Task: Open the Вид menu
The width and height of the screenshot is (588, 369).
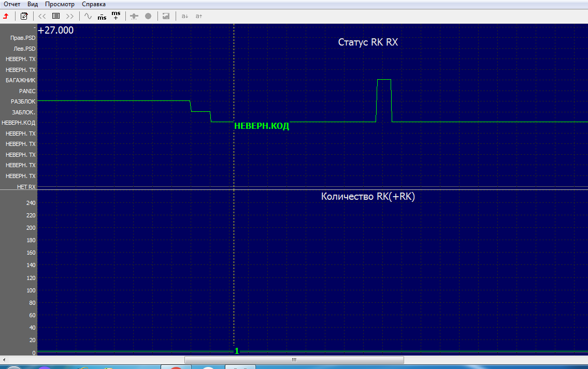Action: [33, 4]
